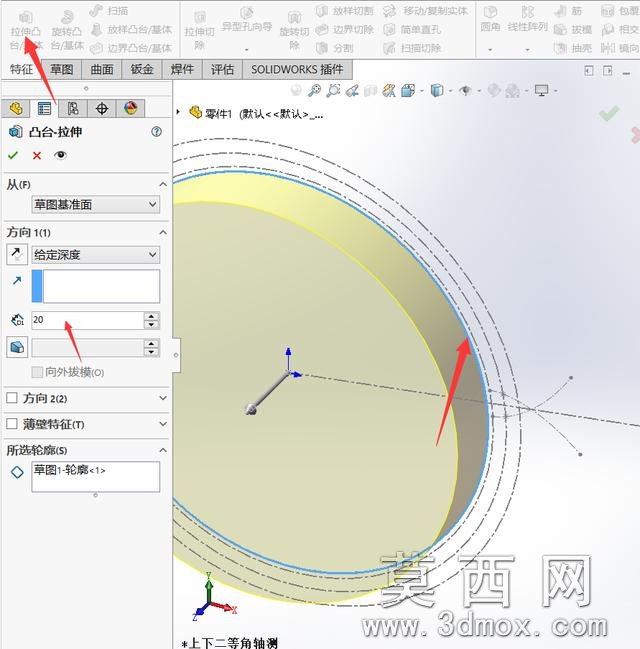Increase depth with the upper spinner arrow
The height and width of the screenshot is (649, 640).
point(152,316)
